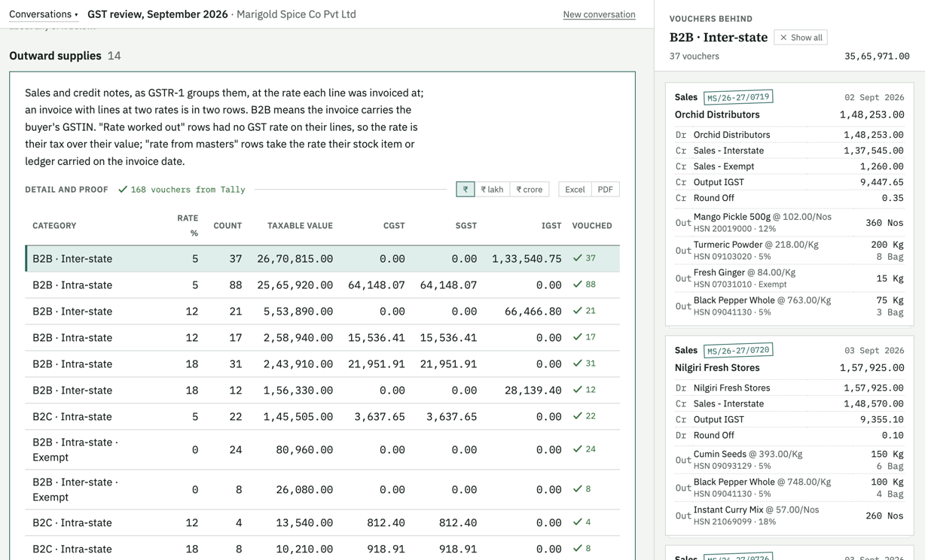Open voucher number MS/26-27/0719
The width and height of the screenshot is (925, 560).
tap(738, 97)
